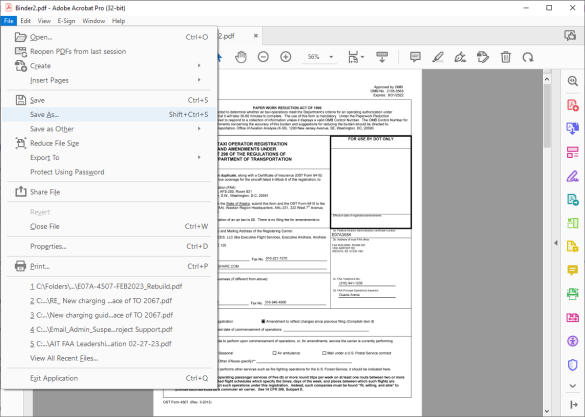Screen dimensions: 585x417
Task: Select Protect Using Password
Action: 109,172
